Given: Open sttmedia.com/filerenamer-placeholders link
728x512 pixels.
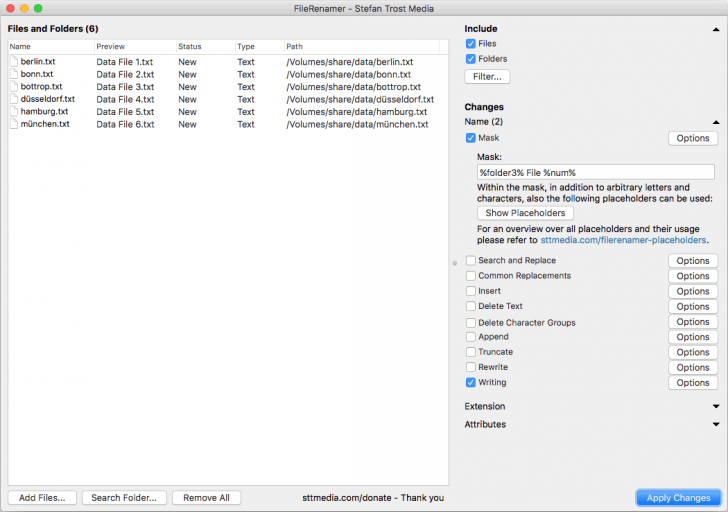Looking at the screenshot, I should pyautogui.click(x=623, y=240).
